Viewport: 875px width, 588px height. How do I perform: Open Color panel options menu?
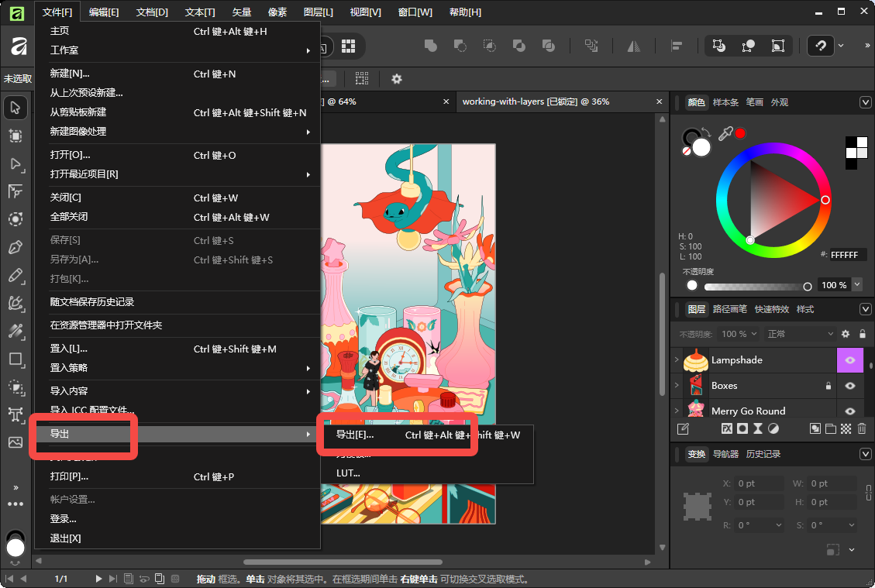[865, 102]
